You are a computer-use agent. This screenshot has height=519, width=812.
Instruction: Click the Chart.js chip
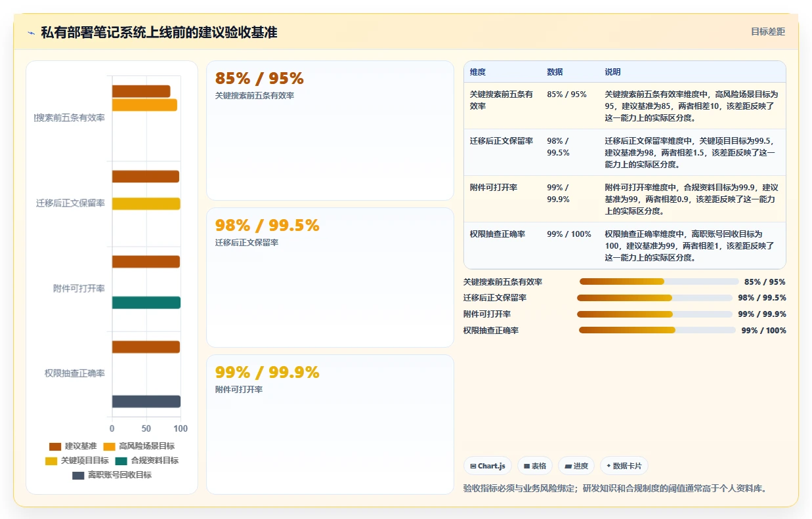coord(488,466)
